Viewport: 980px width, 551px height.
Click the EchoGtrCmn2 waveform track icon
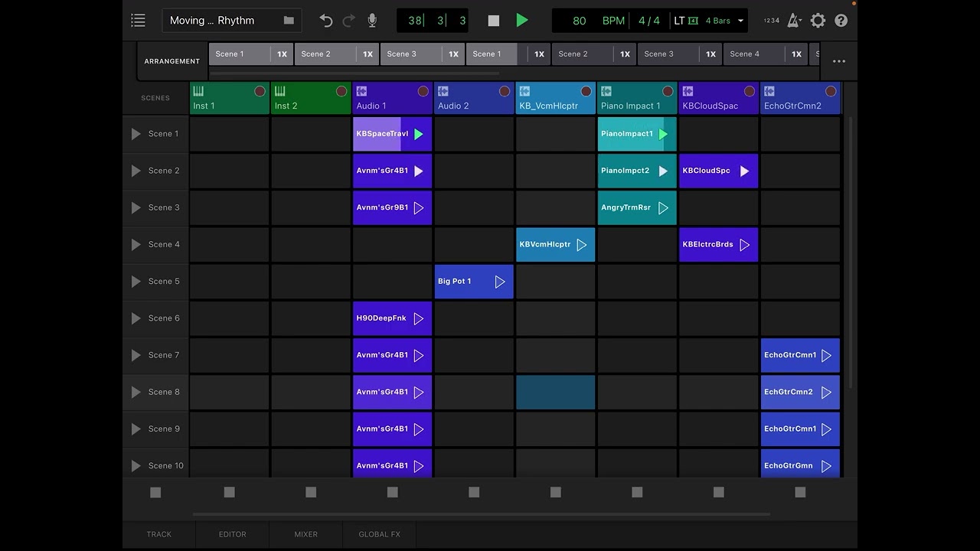769,91
